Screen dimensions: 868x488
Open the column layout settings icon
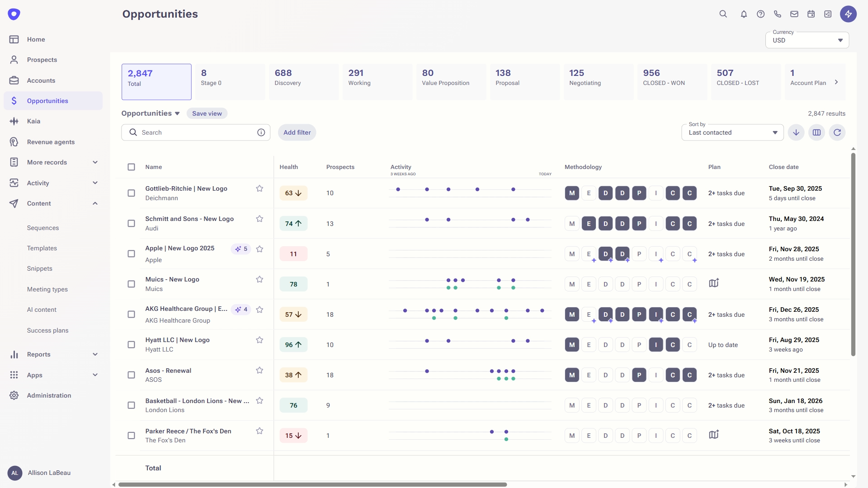(816, 132)
